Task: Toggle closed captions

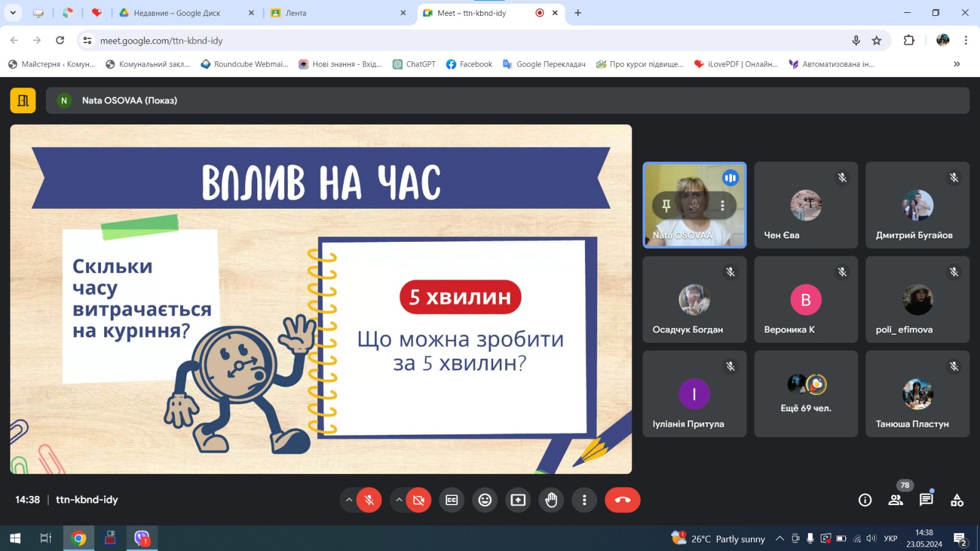Action: tap(451, 500)
